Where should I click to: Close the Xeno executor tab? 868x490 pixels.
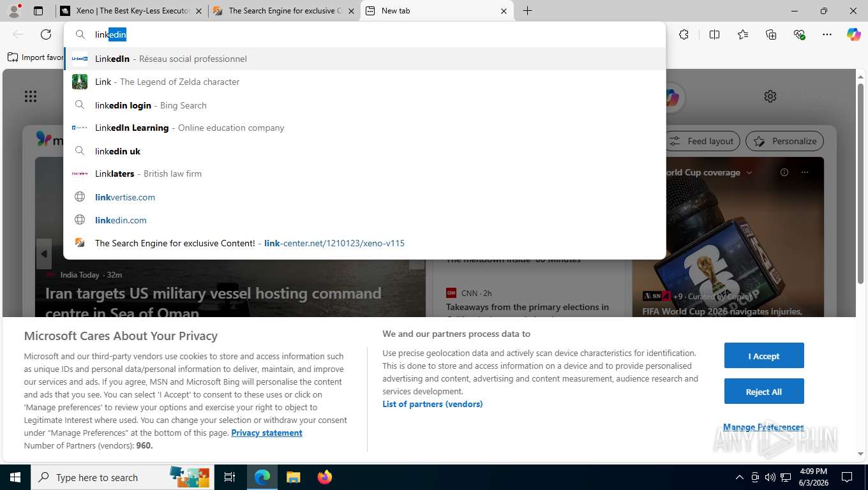point(198,11)
